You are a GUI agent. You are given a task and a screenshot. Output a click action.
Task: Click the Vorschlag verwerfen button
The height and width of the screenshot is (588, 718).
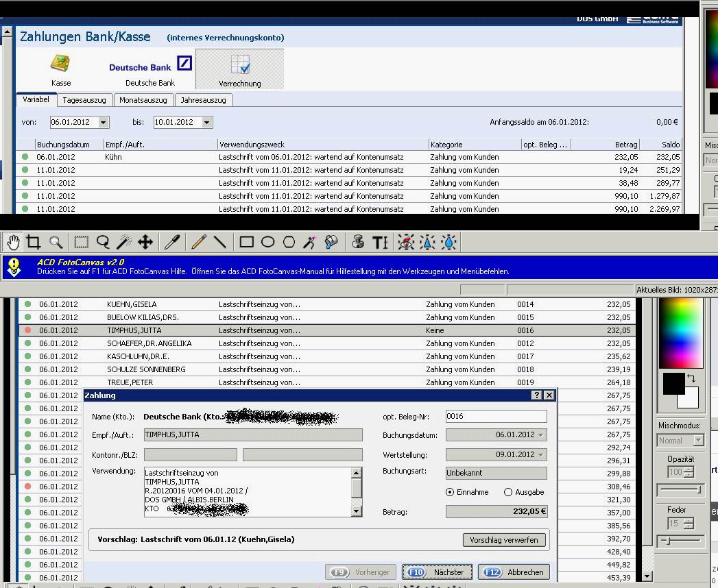click(504, 540)
